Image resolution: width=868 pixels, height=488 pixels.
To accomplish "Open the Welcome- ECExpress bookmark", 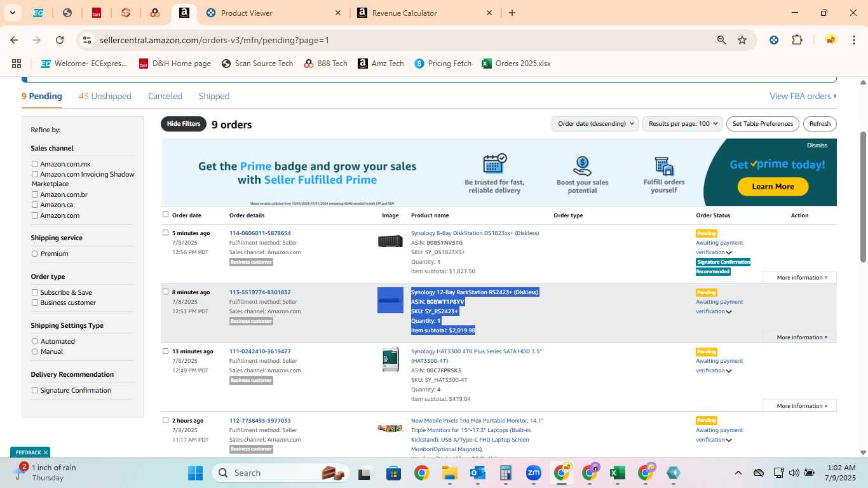I will (84, 64).
